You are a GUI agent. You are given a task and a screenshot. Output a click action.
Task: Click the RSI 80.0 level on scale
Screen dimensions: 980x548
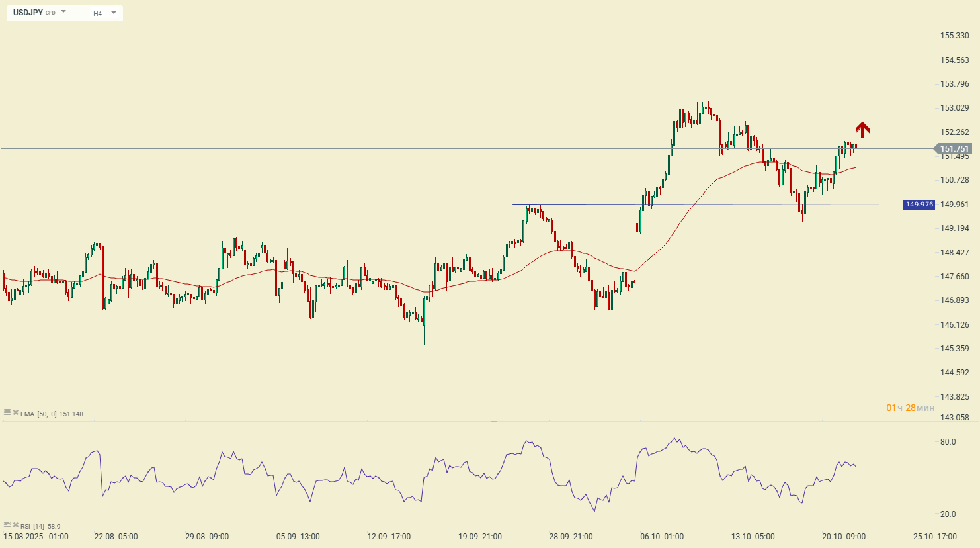948,442
